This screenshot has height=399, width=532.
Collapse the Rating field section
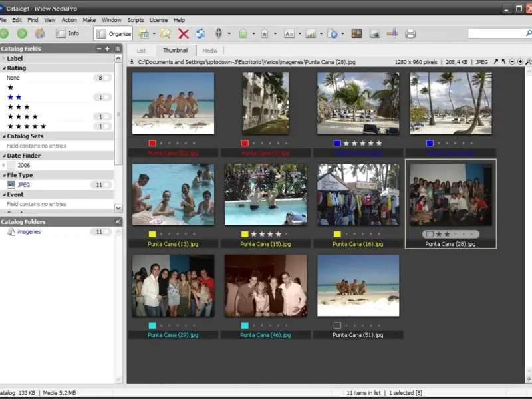tap(4, 68)
